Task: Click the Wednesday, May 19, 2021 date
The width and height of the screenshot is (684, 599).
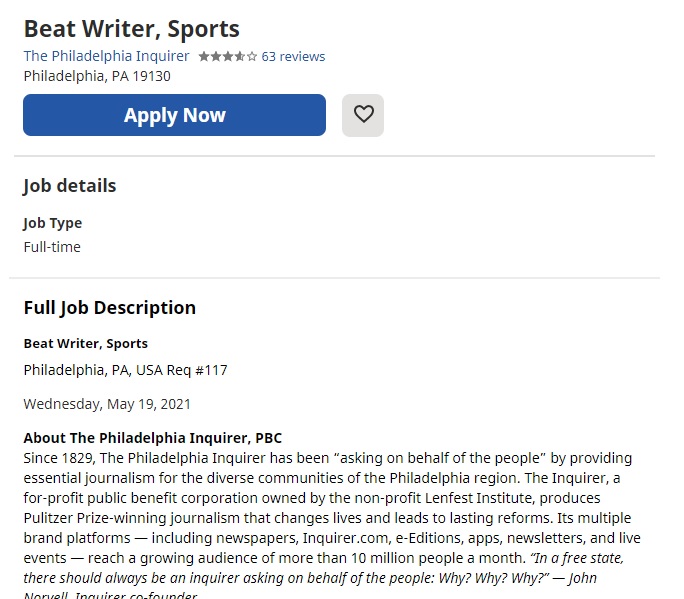Action: [107, 404]
